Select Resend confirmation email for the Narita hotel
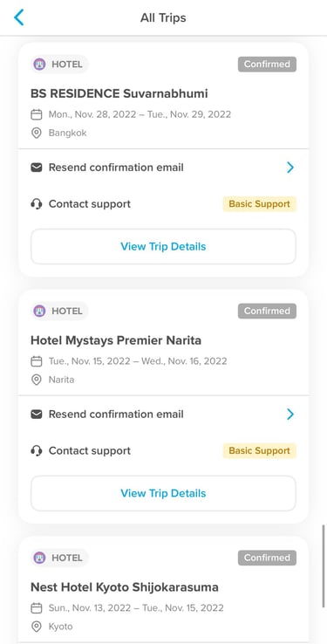 116,414
